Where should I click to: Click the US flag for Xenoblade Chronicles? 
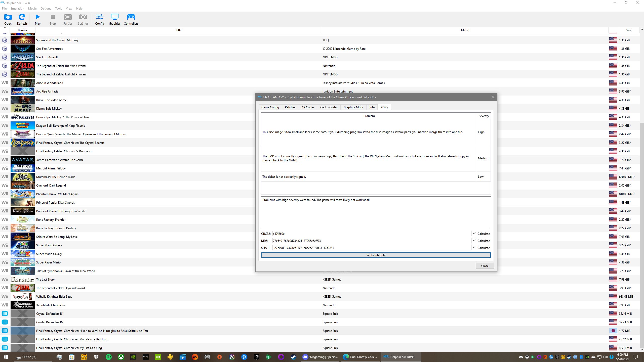point(613,305)
